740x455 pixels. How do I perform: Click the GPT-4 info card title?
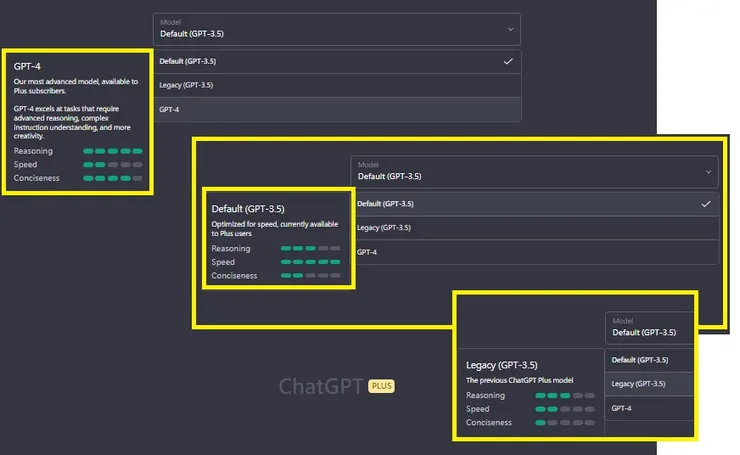click(27, 67)
